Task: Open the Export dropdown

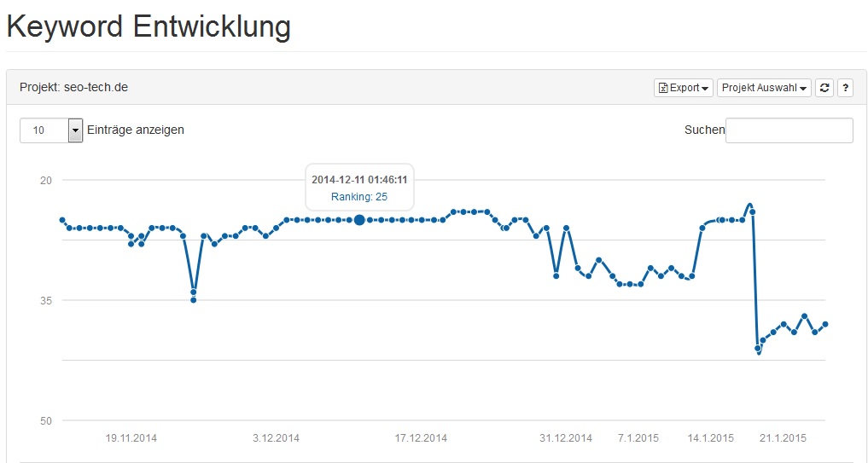Action: click(x=684, y=88)
